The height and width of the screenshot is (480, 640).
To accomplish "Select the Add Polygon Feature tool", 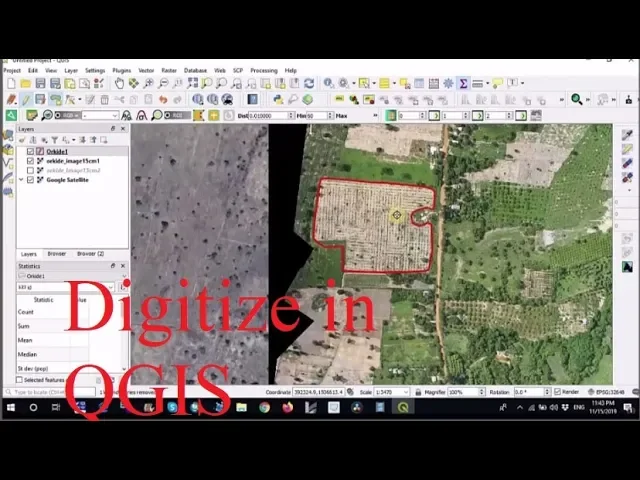I will [x=55, y=100].
